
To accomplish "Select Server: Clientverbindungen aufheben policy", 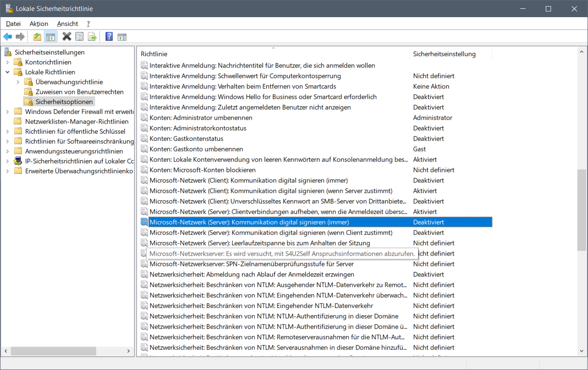I will pyautogui.click(x=278, y=212).
